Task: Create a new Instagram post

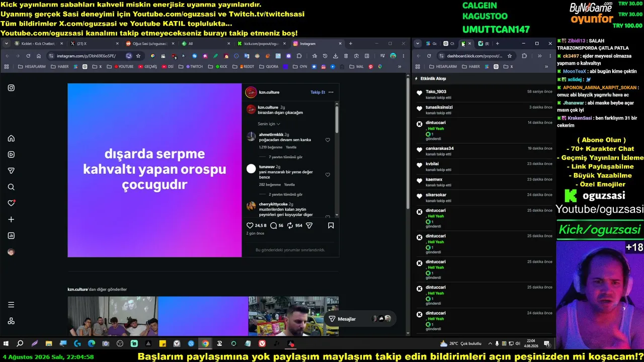Action: (x=11, y=219)
